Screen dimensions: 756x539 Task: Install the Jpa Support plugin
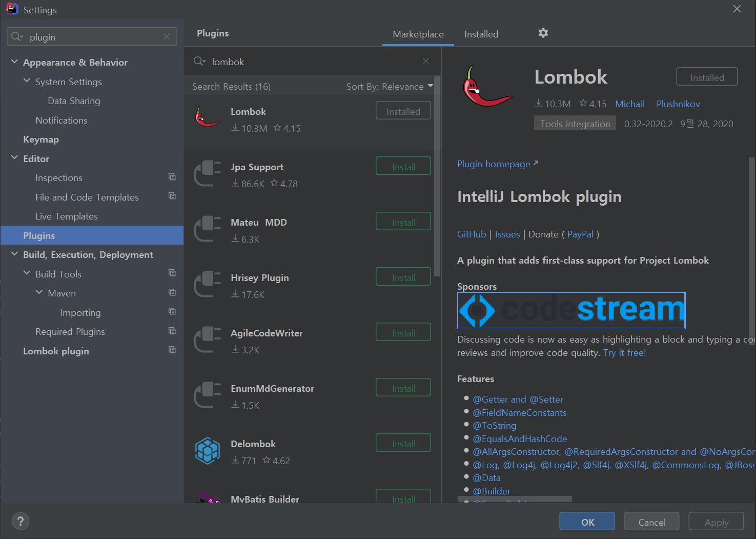[403, 166]
